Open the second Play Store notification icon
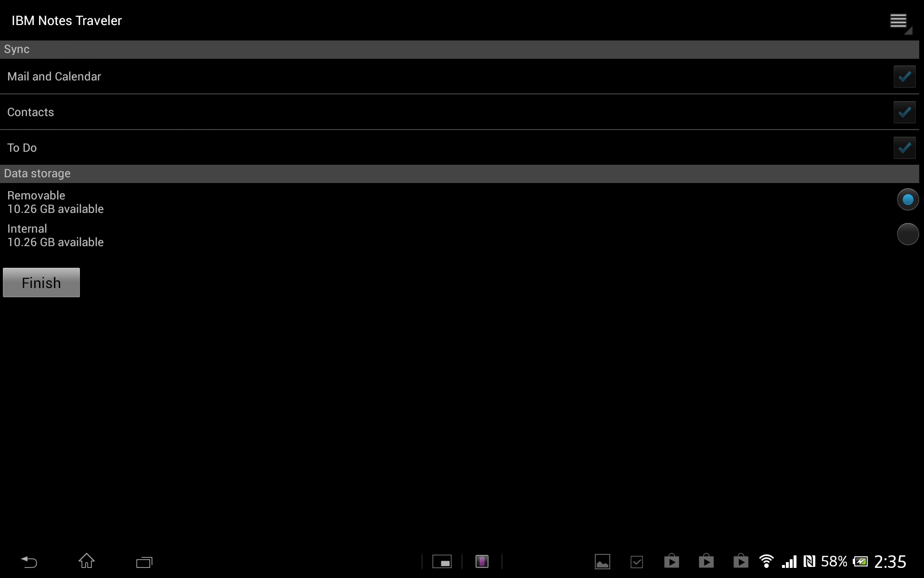Screen dimensions: 924x578 tap(706, 561)
